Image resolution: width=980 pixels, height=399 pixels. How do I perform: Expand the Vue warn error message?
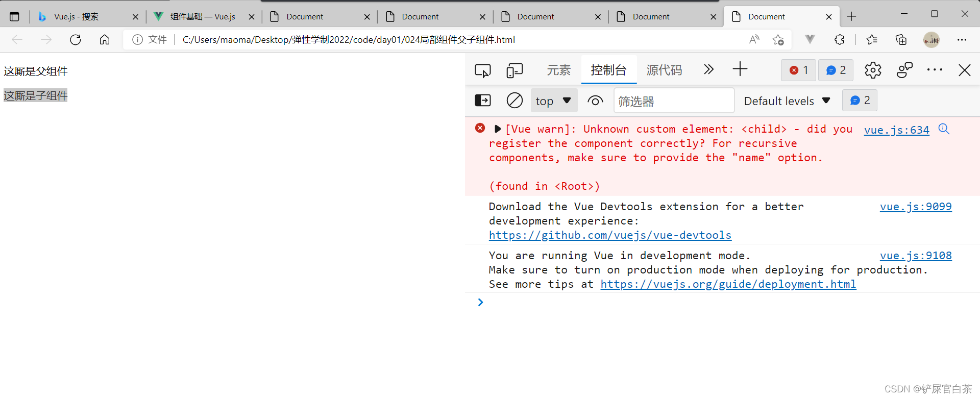[497, 129]
